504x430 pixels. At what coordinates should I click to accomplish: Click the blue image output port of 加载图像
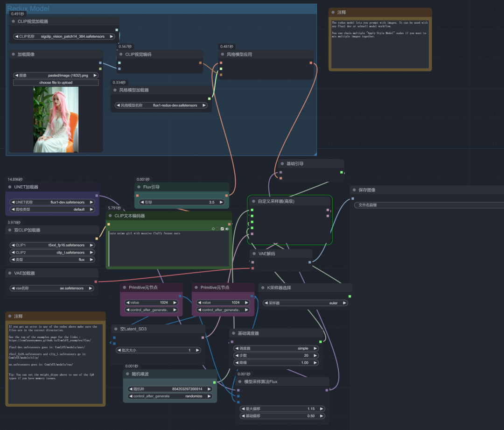pos(100,63)
